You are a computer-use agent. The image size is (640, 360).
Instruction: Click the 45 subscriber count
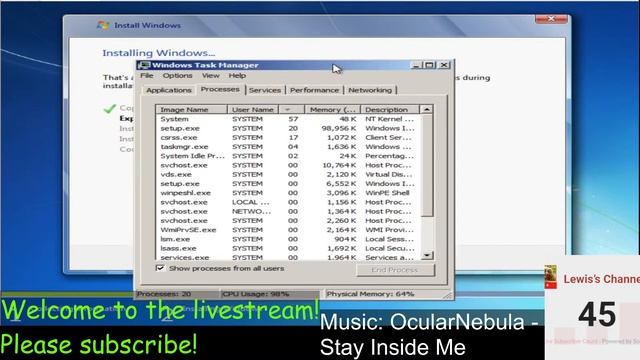597,314
